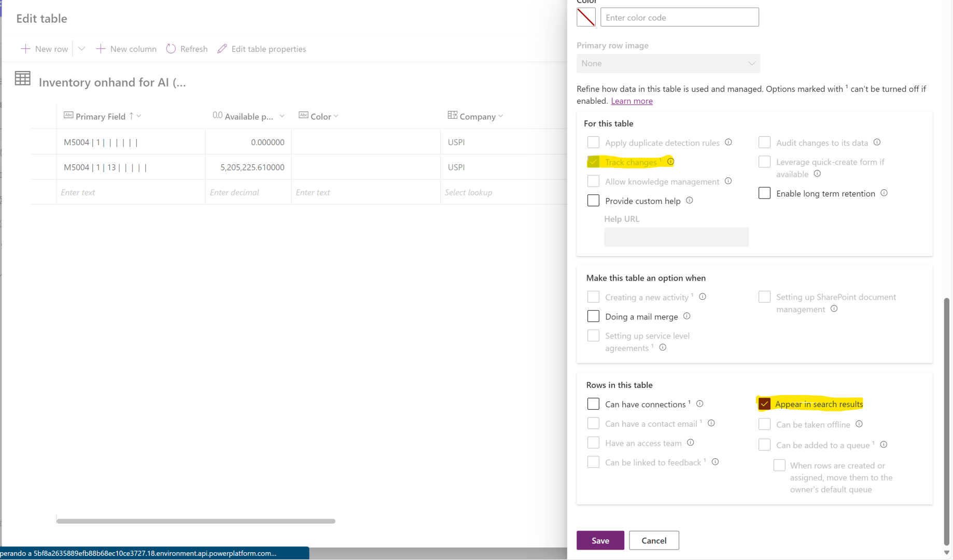The width and height of the screenshot is (953, 560).
Task: Open the Color column header menu
Action: (x=336, y=116)
